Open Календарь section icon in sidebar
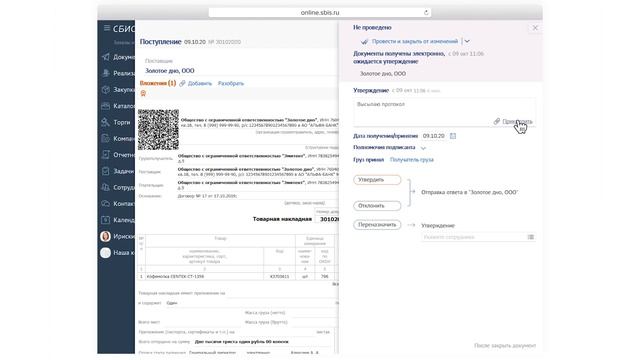640x360 pixels. tap(106, 220)
